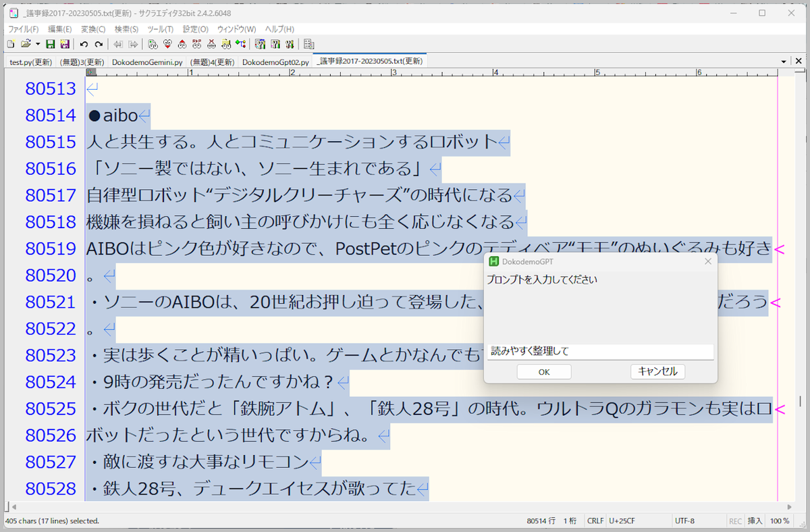The width and height of the screenshot is (810, 532).
Task: Click the prompt input field in dialog
Action: click(x=600, y=352)
